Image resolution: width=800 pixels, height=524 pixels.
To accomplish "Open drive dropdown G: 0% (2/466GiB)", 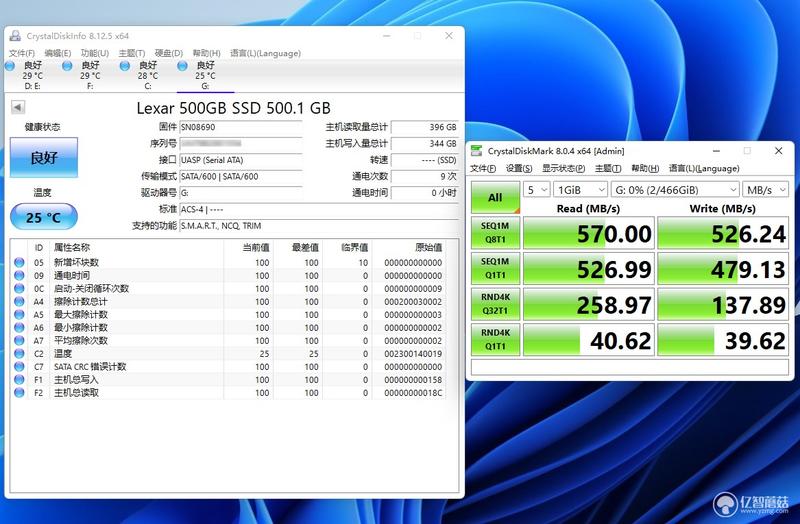I will [674, 190].
